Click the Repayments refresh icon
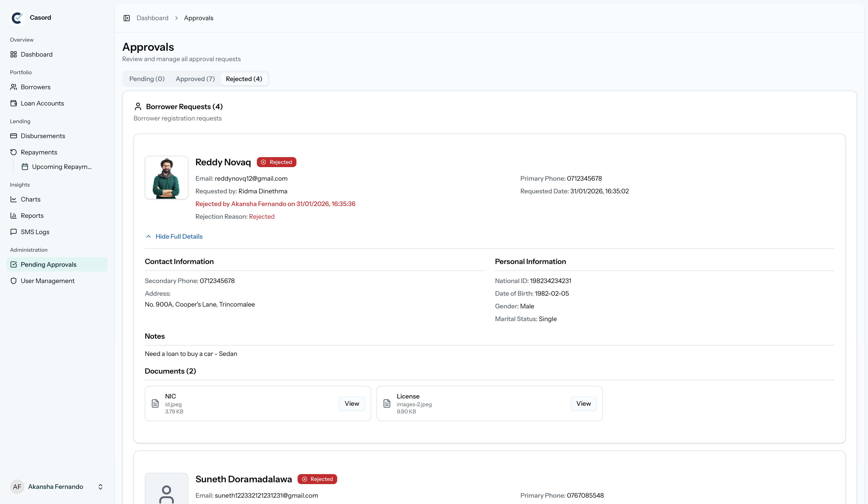This screenshot has height=504, width=868. tap(13, 152)
